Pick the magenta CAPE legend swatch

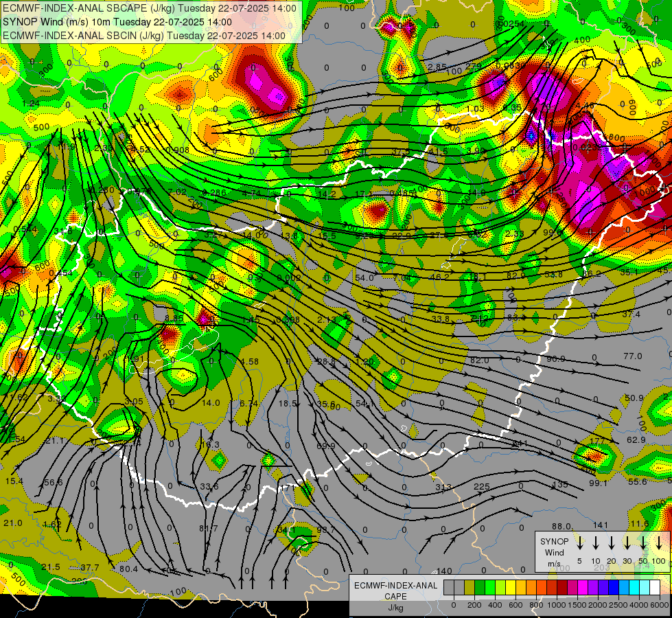tap(583, 588)
